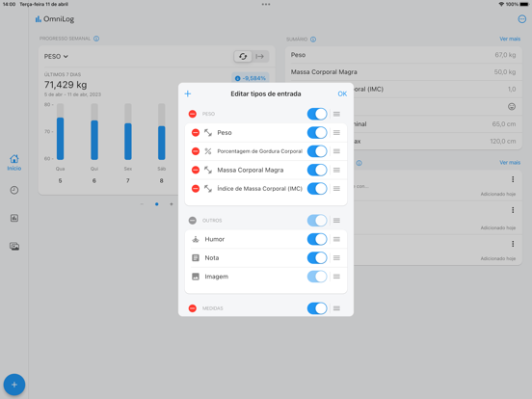Remove the PESO group with red minus
This screenshot has height=399, width=532.
193,114
